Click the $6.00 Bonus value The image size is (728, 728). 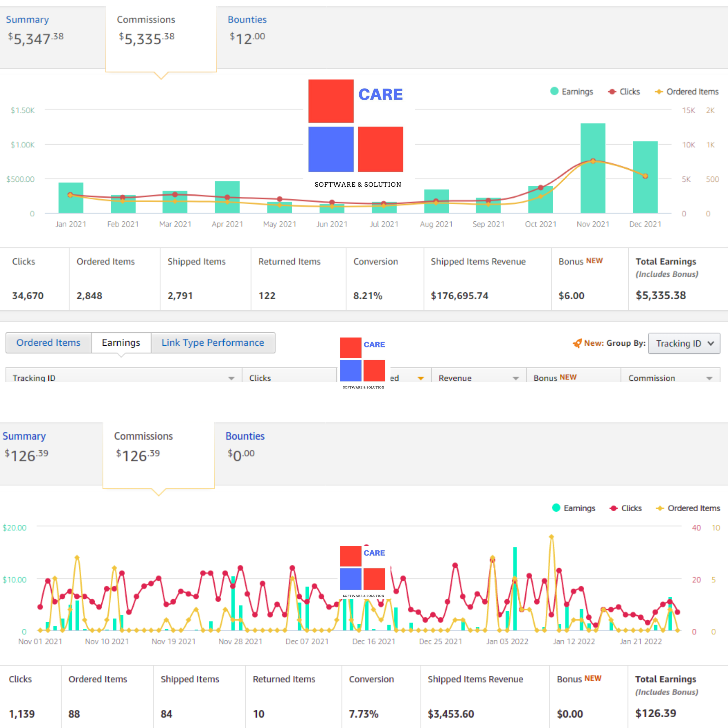[572, 296]
